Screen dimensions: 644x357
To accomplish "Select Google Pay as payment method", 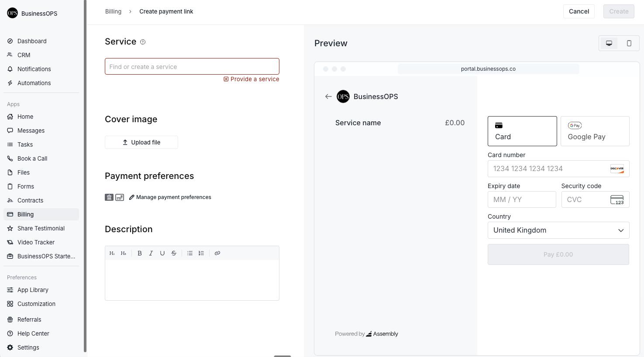I will [x=595, y=131].
